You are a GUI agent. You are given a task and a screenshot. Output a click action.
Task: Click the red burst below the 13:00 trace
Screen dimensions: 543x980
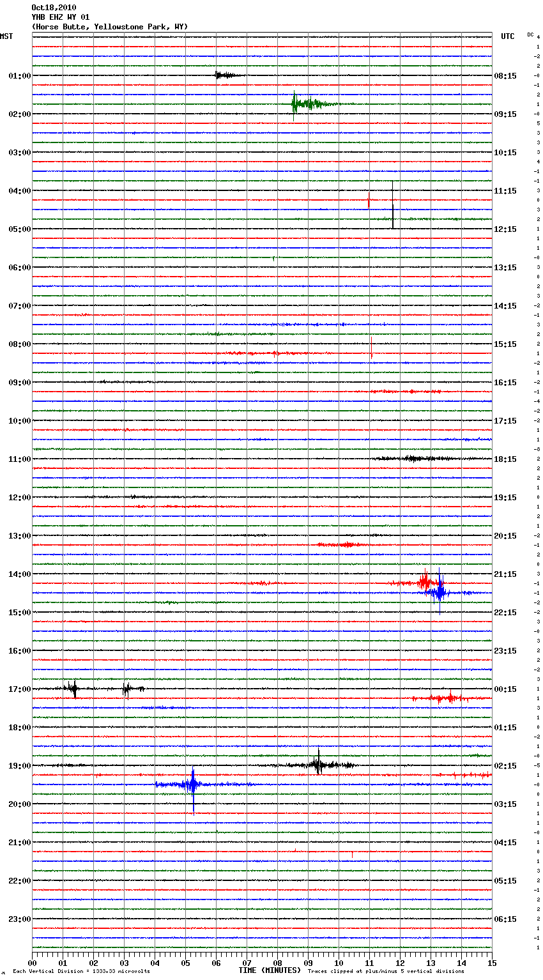tap(344, 545)
